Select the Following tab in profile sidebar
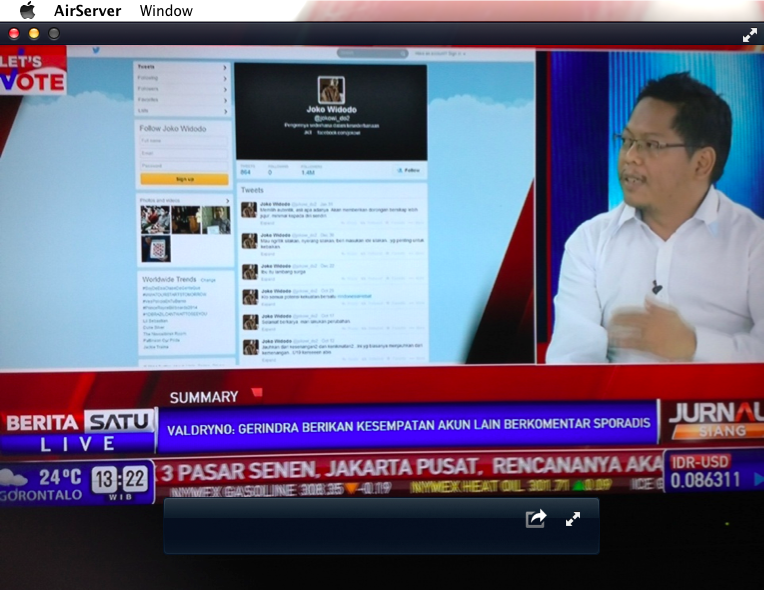The height and width of the screenshot is (590, 764). pos(181,78)
